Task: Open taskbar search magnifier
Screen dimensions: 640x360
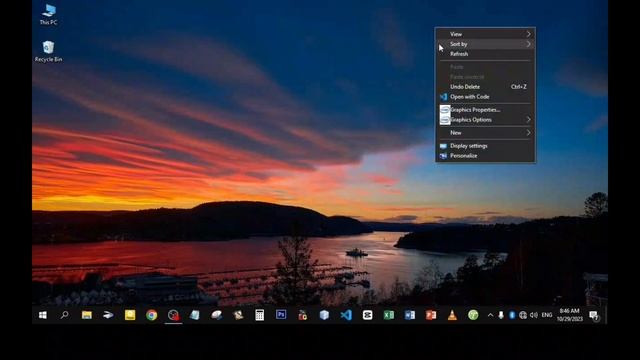Action: 64,315
